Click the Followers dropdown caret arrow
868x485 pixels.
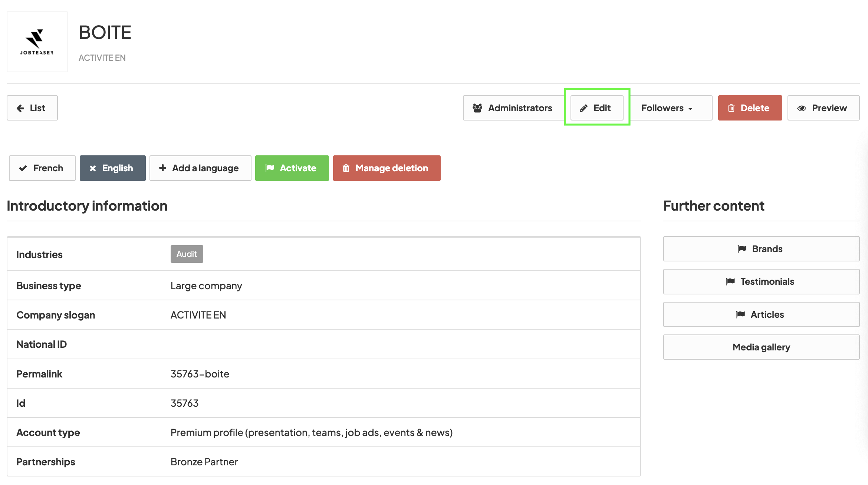[x=690, y=109]
